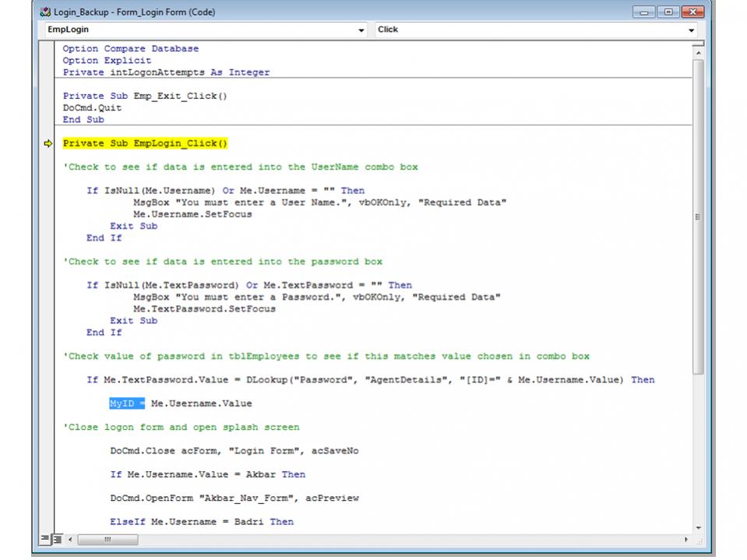Click the comment 'Close logon form and open splash screen'
Image resolution: width=747 pixels, height=560 pixels.
(181, 427)
